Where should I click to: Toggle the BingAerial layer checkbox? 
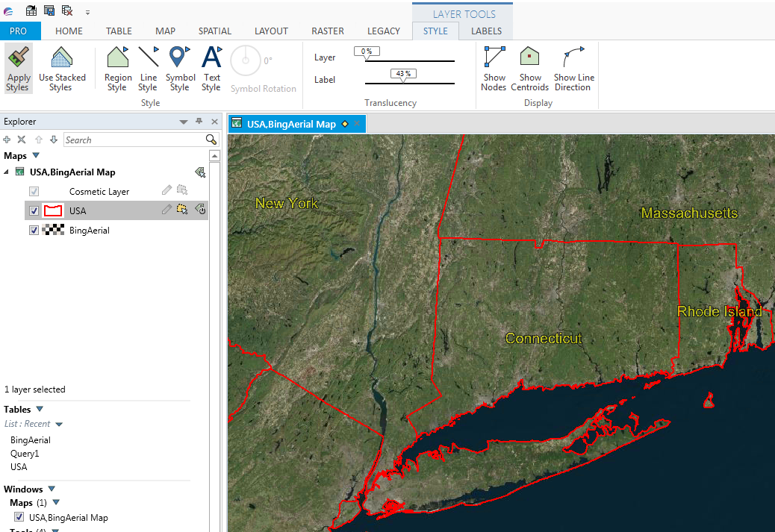pos(34,231)
